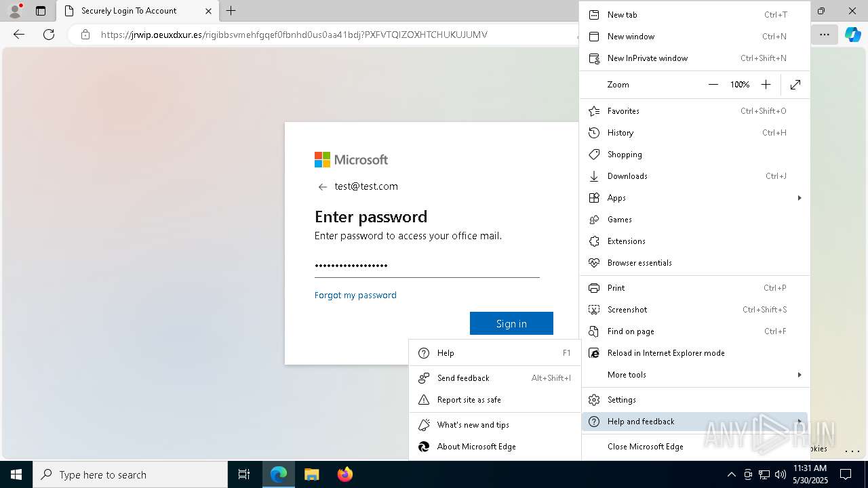This screenshot has height=488, width=868.
Task: Click the taskbar search box
Action: [130, 474]
